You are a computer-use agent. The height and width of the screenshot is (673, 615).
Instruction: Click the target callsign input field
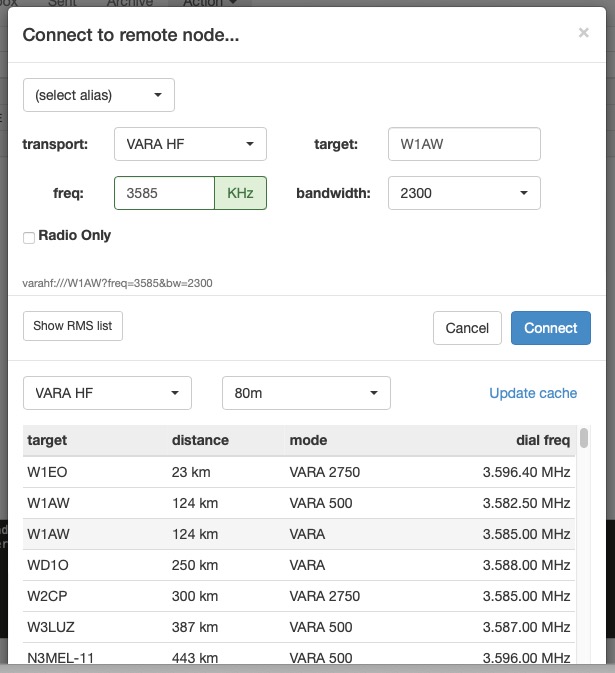[x=464, y=144]
